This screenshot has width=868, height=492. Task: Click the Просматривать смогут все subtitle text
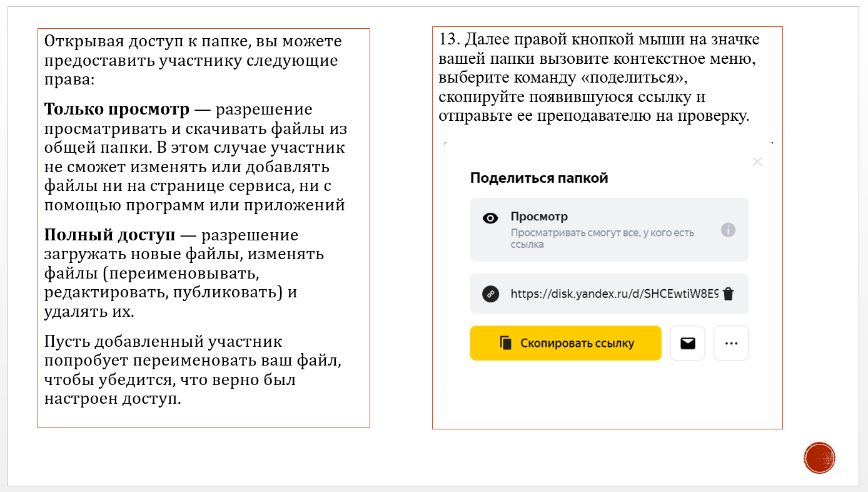(x=603, y=238)
